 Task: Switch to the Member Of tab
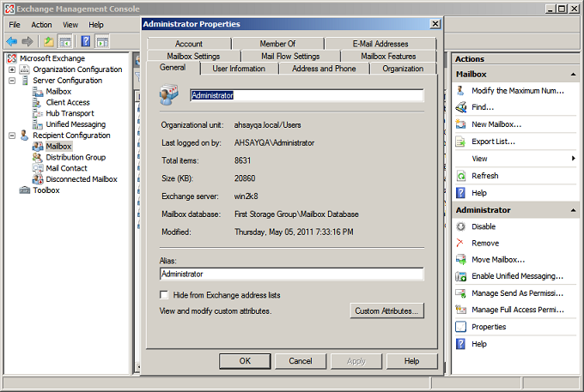(x=278, y=44)
